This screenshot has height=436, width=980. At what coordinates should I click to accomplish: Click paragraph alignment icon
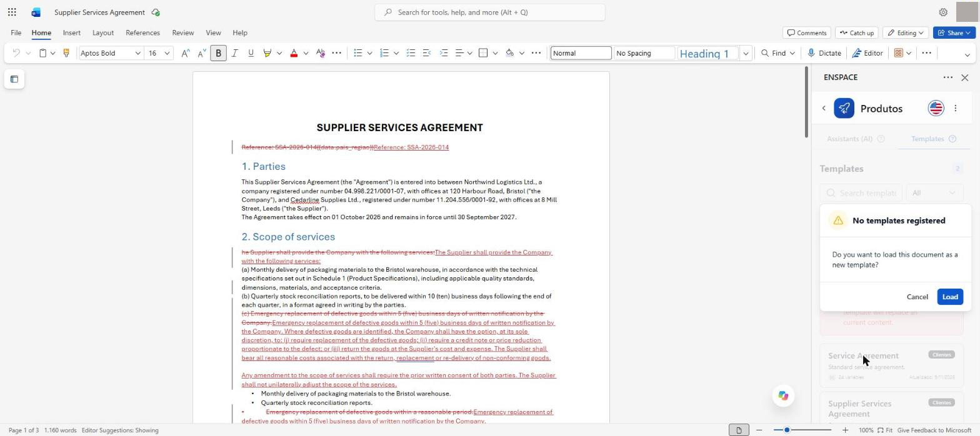459,53
